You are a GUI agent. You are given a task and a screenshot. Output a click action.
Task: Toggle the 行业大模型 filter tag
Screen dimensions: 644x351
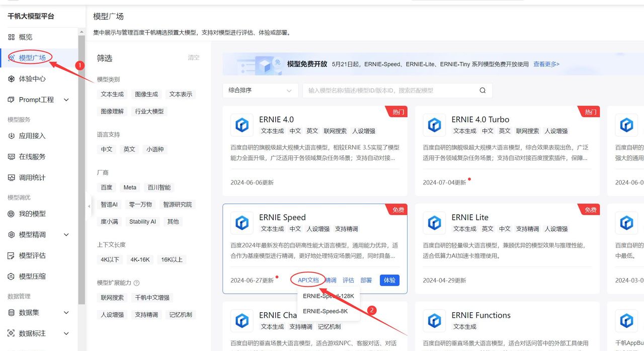click(149, 112)
